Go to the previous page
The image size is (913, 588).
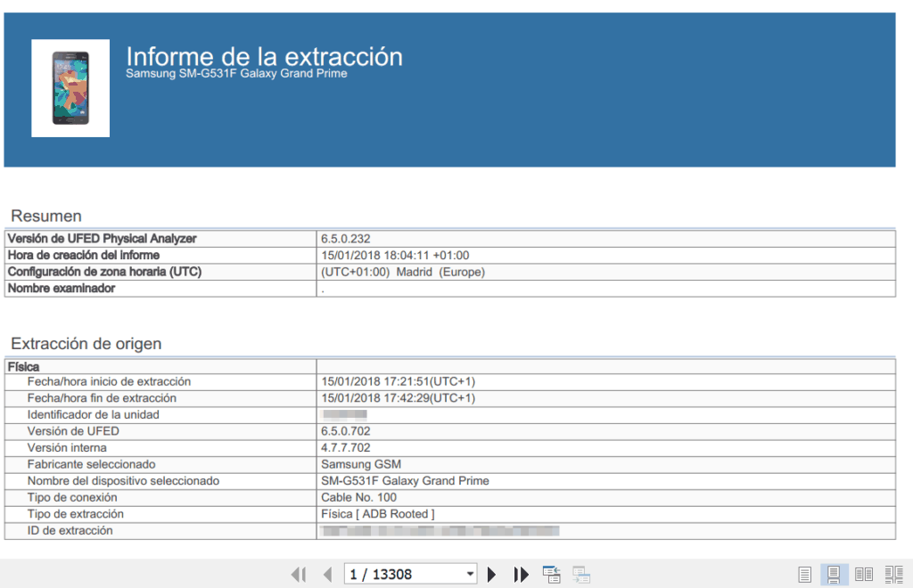click(x=328, y=575)
